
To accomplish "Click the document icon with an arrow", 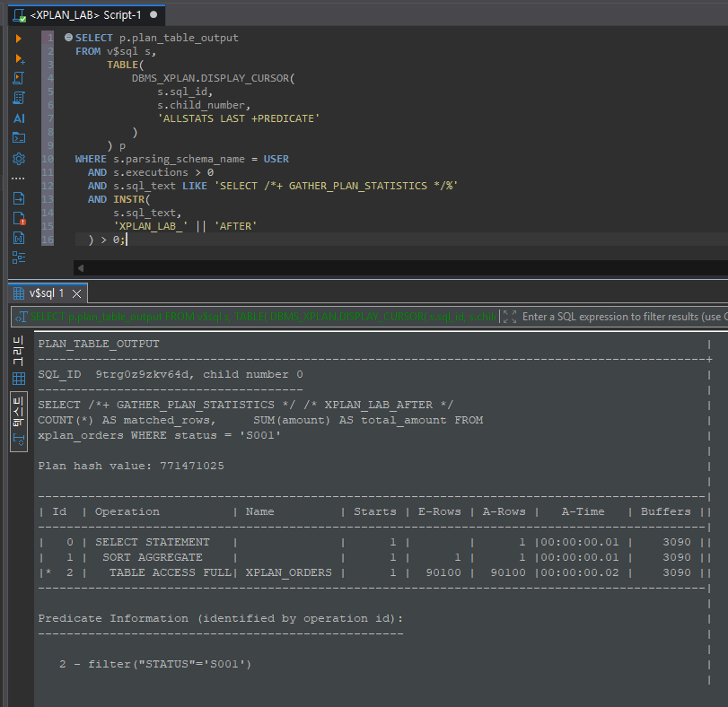I will point(19,198).
